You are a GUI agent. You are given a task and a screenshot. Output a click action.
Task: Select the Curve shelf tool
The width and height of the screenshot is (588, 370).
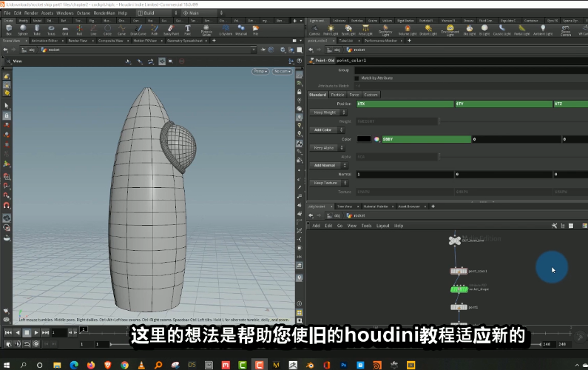pyautogui.click(x=121, y=30)
